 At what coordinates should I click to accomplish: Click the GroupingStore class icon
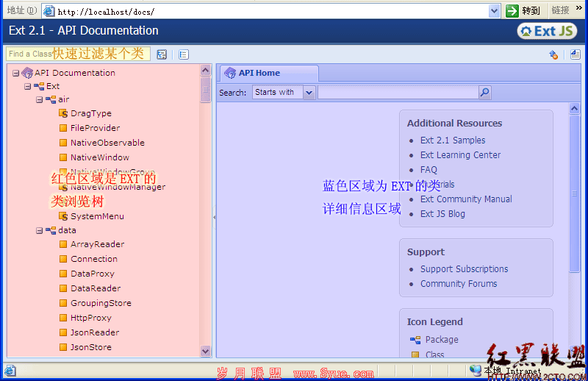coord(63,303)
